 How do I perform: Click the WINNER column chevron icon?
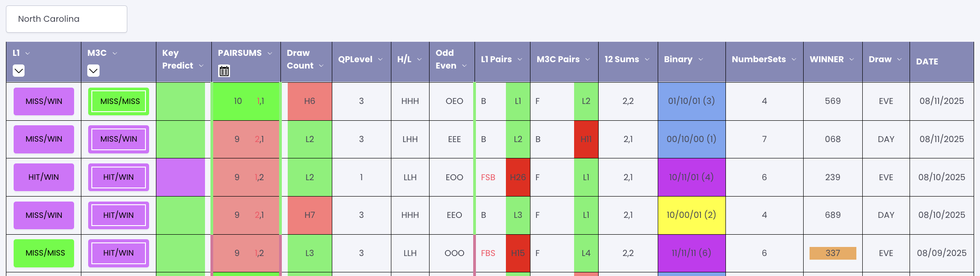[x=851, y=59]
